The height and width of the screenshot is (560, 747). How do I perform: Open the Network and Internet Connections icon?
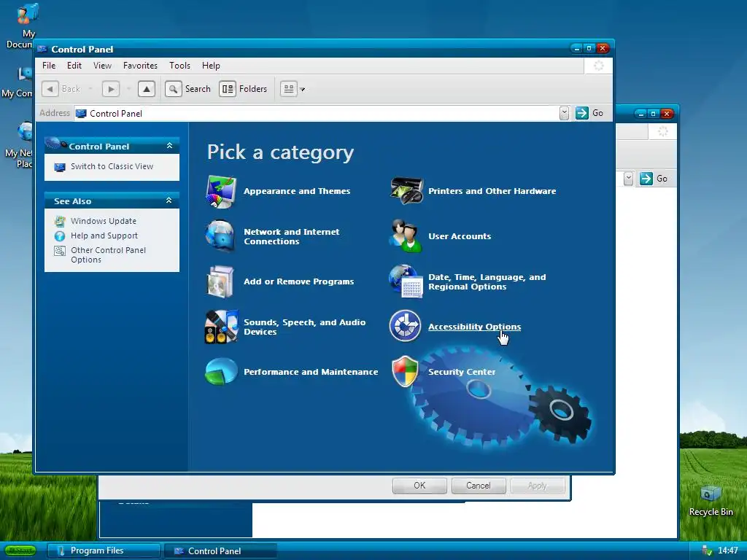pyautogui.click(x=220, y=236)
